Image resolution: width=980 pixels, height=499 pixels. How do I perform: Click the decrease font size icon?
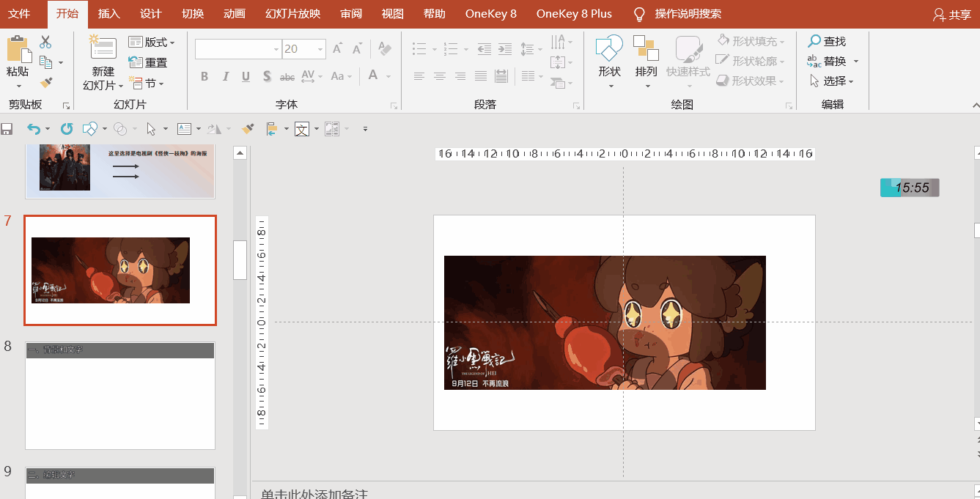click(357, 49)
